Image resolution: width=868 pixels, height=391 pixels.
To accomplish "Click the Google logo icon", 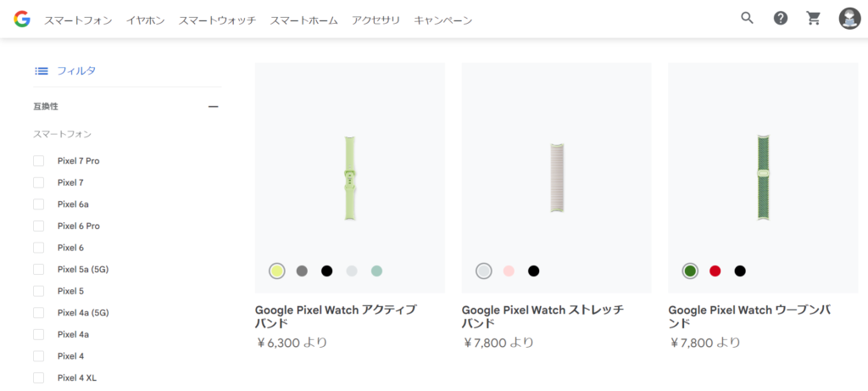I will point(22,19).
